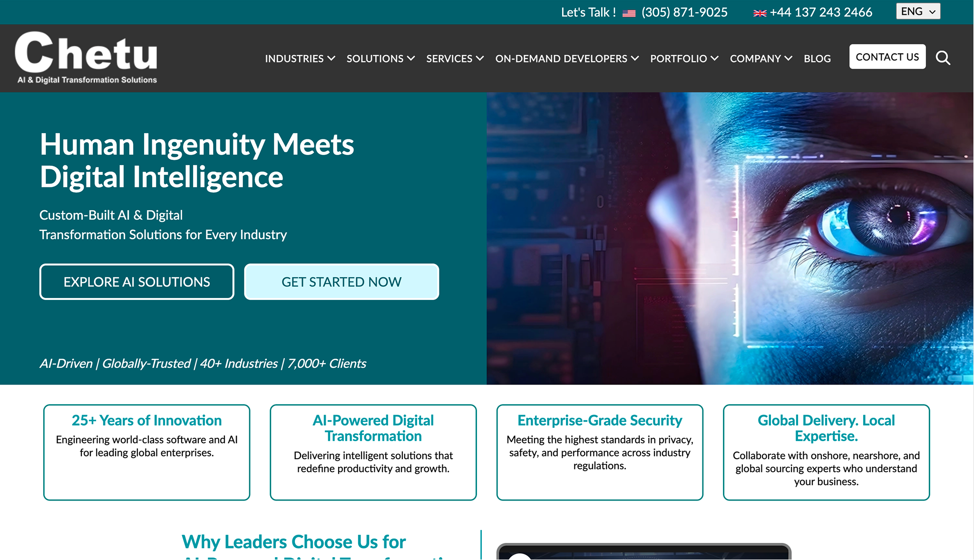This screenshot has width=974, height=560.
Task: Click the search magnifier icon
Action: (x=943, y=58)
